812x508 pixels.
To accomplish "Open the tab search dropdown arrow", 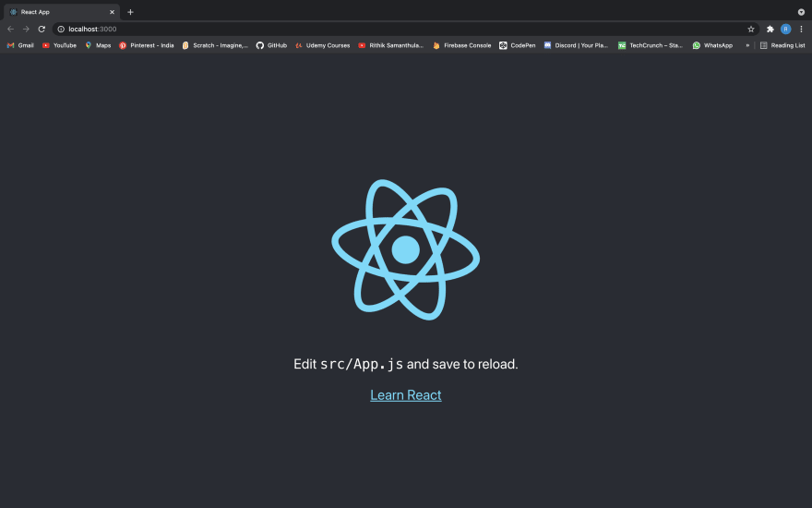I will tap(801, 12).
